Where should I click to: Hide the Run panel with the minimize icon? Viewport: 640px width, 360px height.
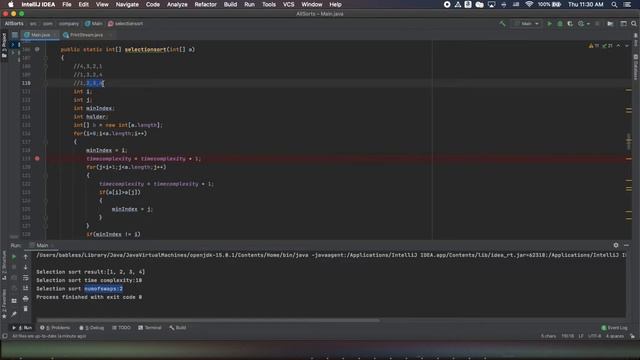pos(627,245)
